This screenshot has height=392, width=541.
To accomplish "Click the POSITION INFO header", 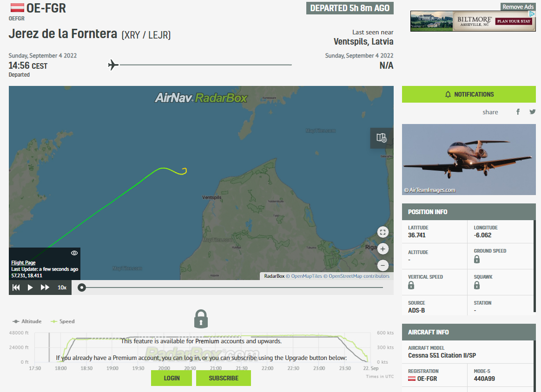I will click(469, 212).
